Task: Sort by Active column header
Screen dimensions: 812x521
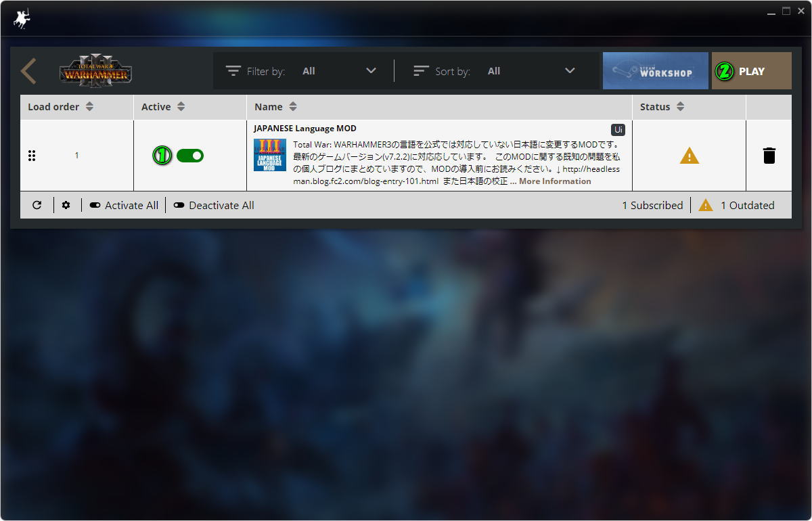Action: [163, 107]
